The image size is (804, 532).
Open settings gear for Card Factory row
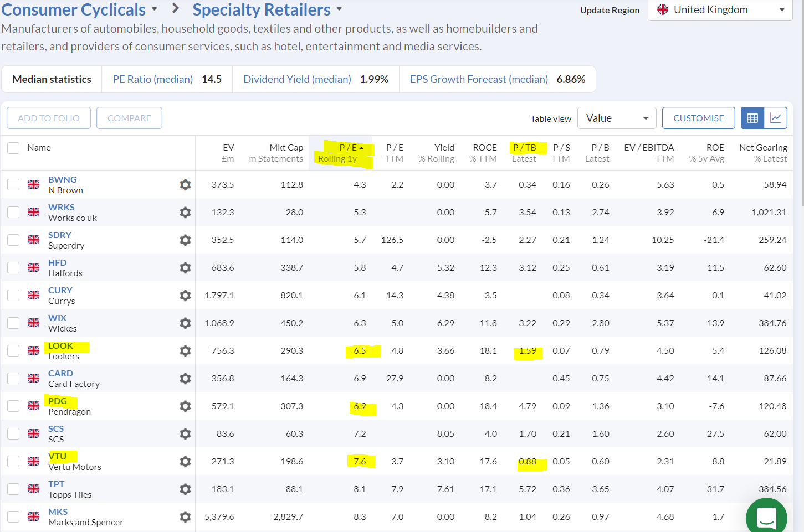click(185, 379)
